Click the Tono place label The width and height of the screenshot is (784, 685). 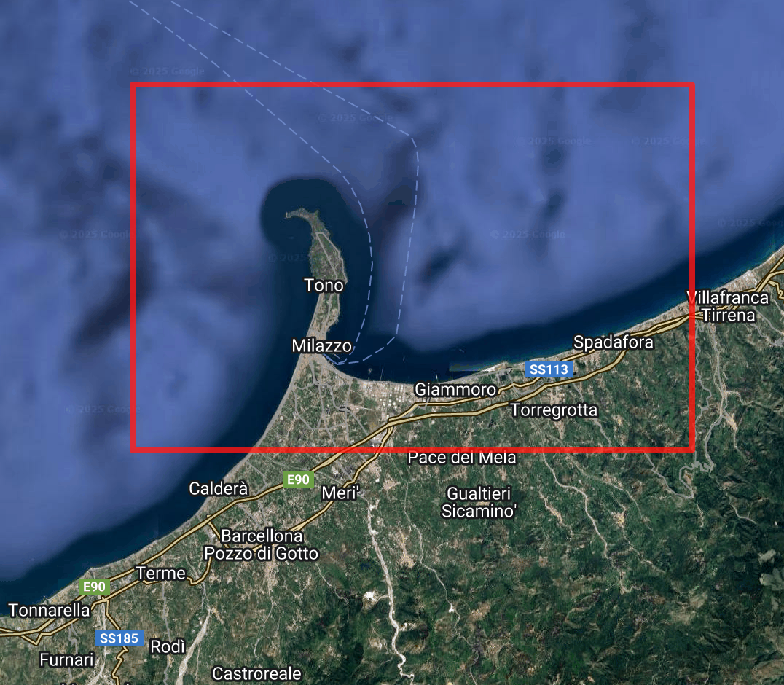(324, 285)
